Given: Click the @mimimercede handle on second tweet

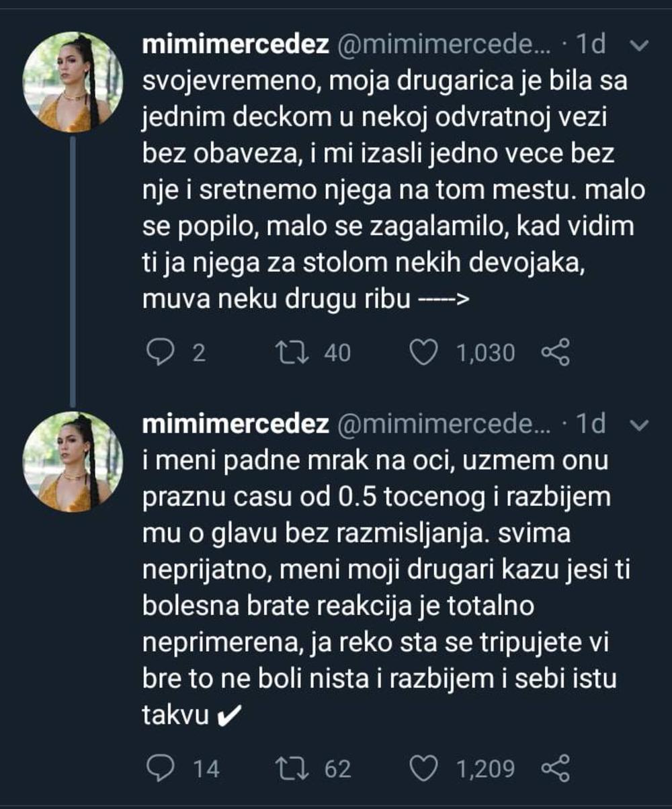Looking at the screenshot, I should pos(447,425).
